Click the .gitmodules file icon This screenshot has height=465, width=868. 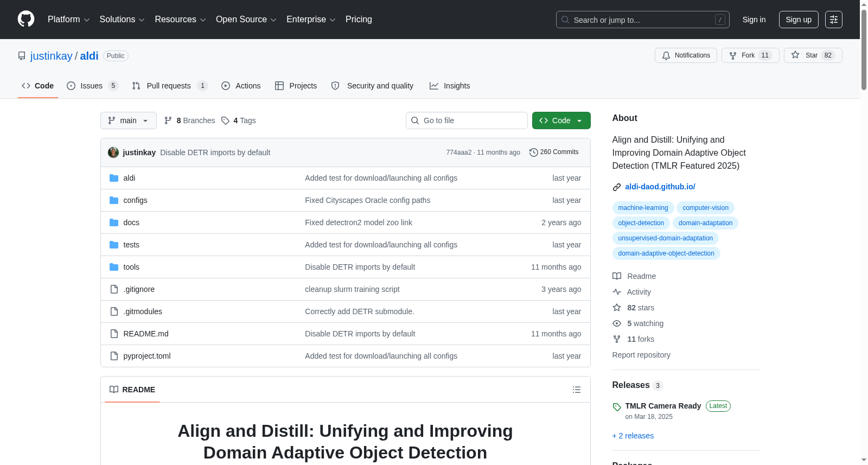click(114, 311)
